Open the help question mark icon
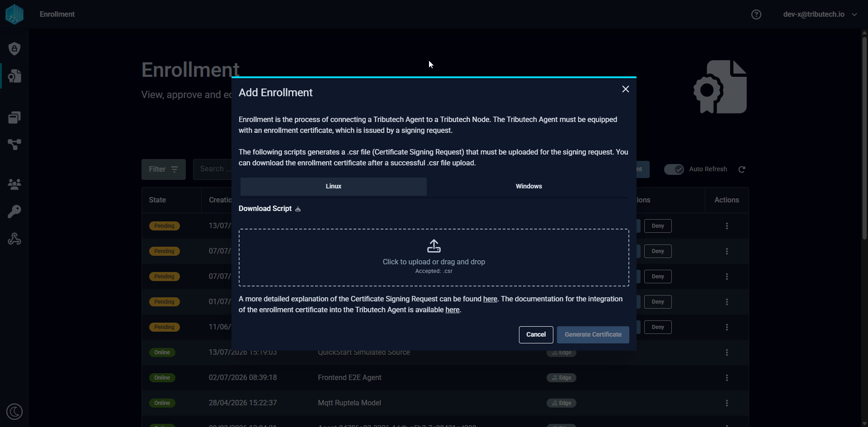The height and width of the screenshot is (427, 868). click(756, 14)
